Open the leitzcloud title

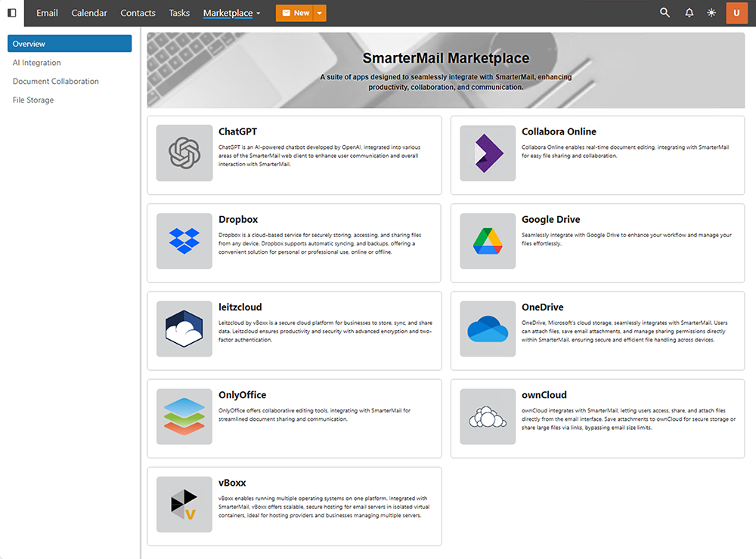click(x=240, y=307)
